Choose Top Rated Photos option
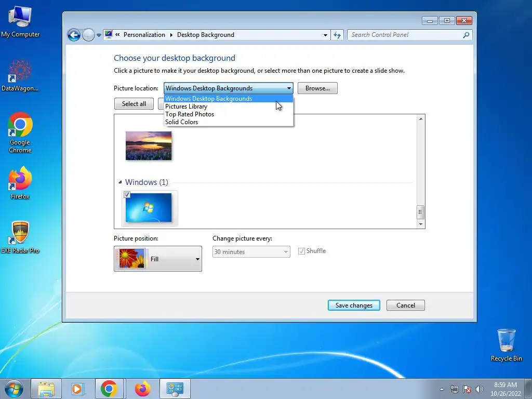 point(229,114)
